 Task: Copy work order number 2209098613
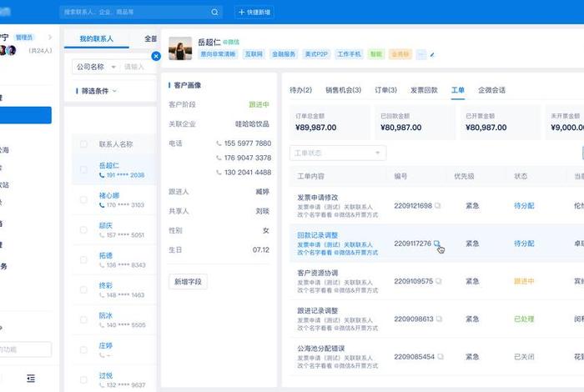[x=439, y=319]
